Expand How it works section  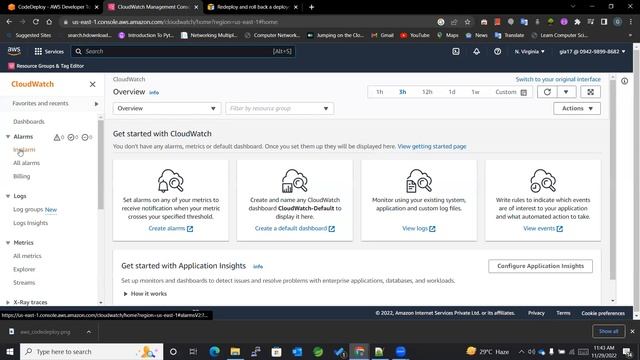coord(145,293)
